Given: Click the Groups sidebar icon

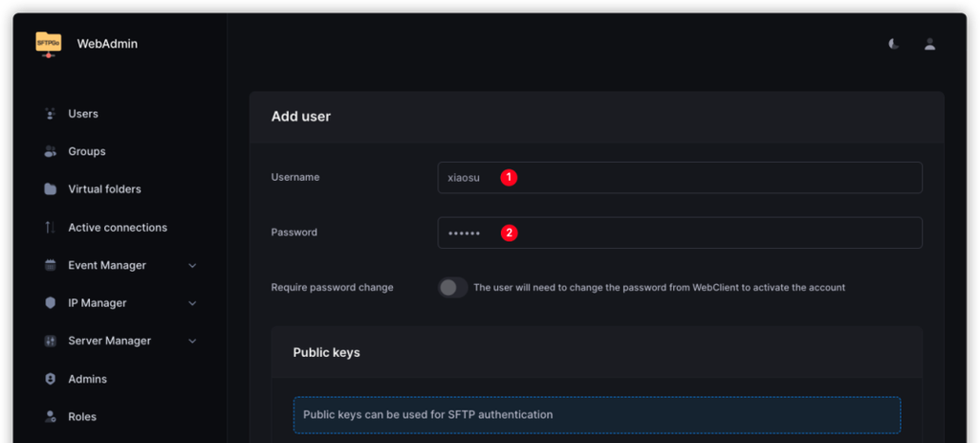Looking at the screenshot, I should point(51,151).
